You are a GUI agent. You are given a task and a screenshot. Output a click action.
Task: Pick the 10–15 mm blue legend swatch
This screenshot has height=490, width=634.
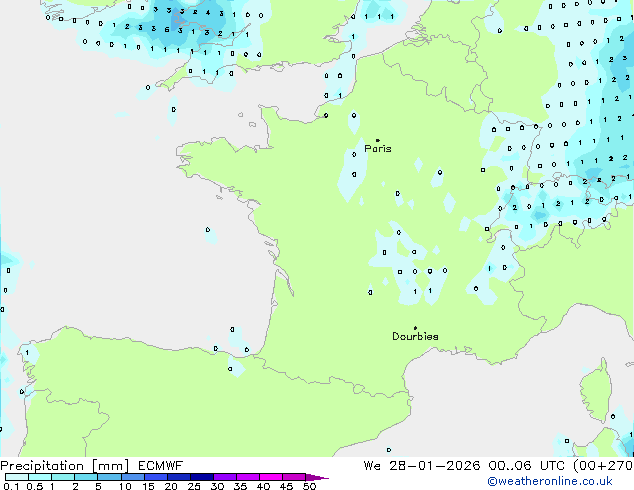(x=132, y=477)
